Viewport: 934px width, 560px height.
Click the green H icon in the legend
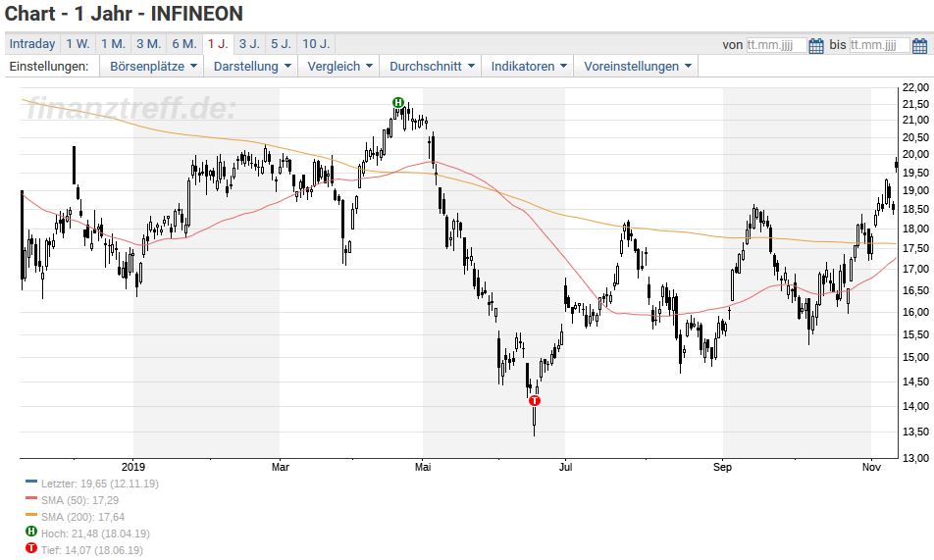(31, 531)
